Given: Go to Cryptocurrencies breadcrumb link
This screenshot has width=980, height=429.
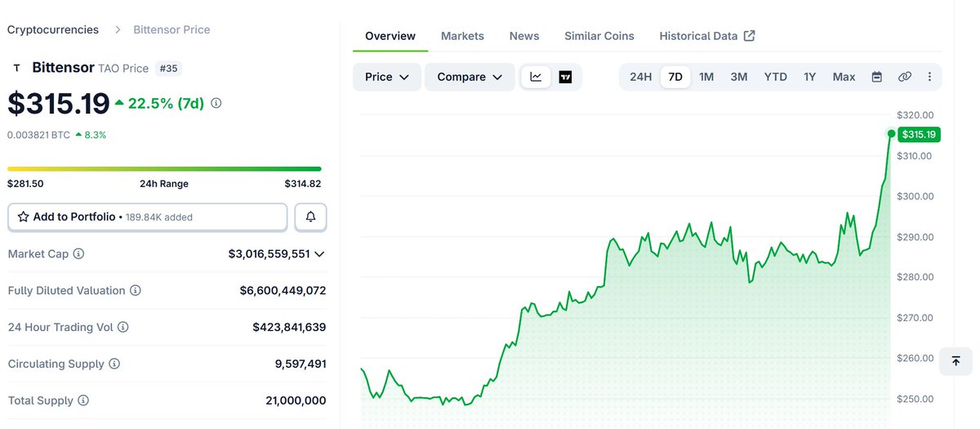Looking at the screenshot, I should click(x=53, y=29).
